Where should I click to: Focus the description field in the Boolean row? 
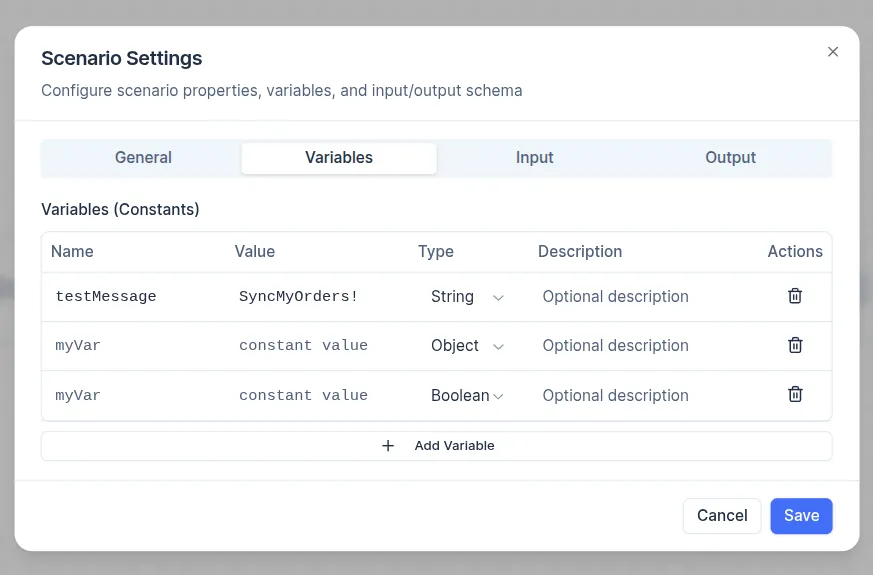[640, 396]
